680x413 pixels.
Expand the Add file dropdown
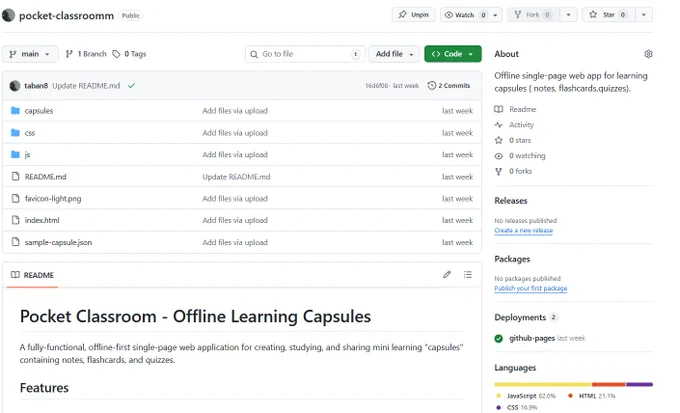pos(393,54)
